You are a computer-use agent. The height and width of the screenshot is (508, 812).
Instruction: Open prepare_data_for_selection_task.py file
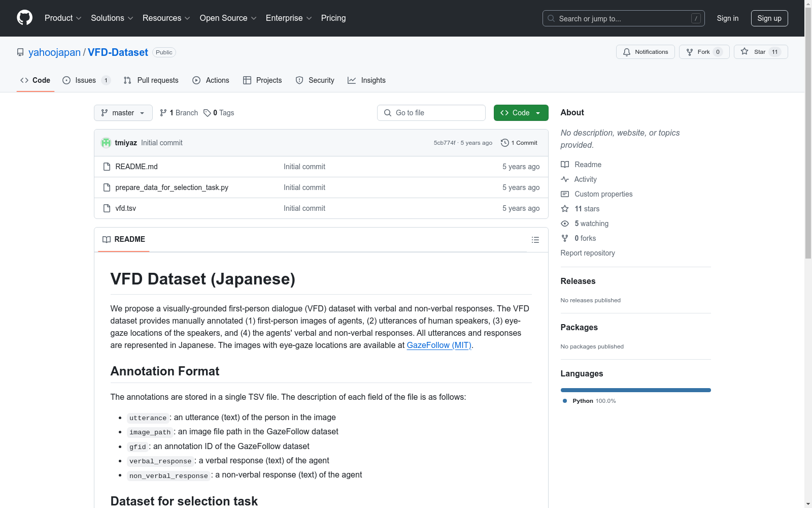[x=172, y=187]
